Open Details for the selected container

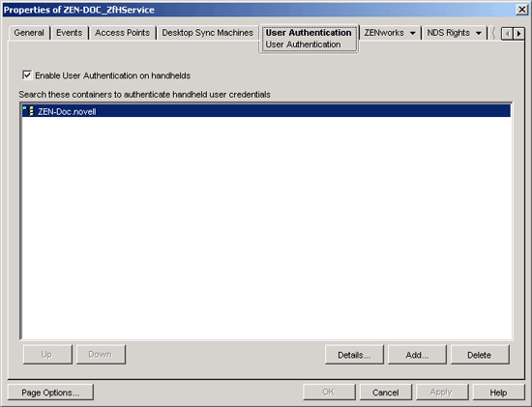click(354, 355)
